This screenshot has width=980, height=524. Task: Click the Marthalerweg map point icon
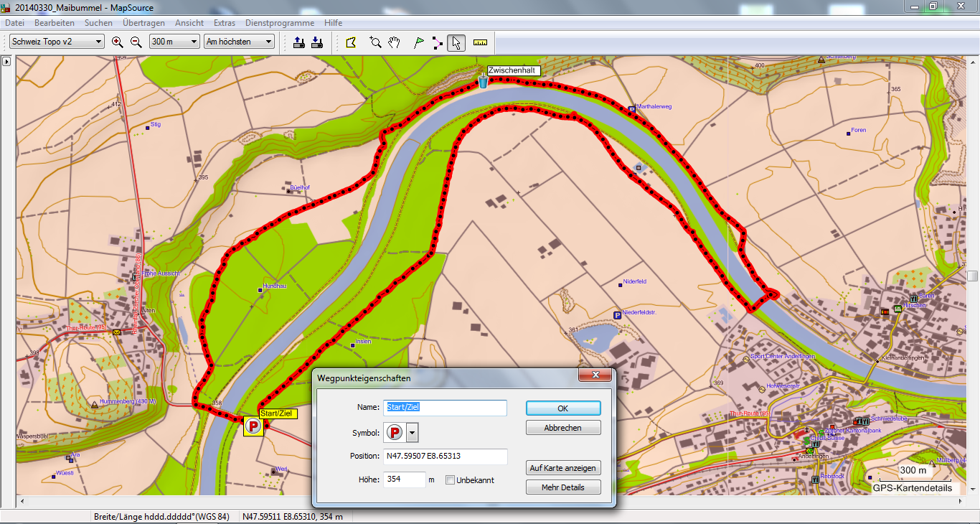632,109
